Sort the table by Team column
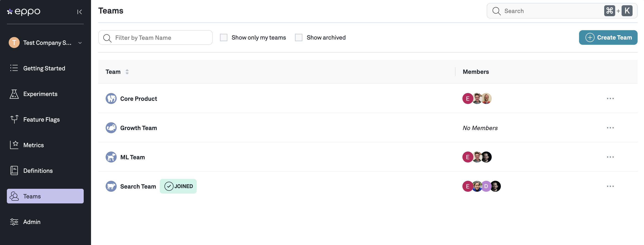Viewport: 644px width, 245px height. [x=127, y=72]
